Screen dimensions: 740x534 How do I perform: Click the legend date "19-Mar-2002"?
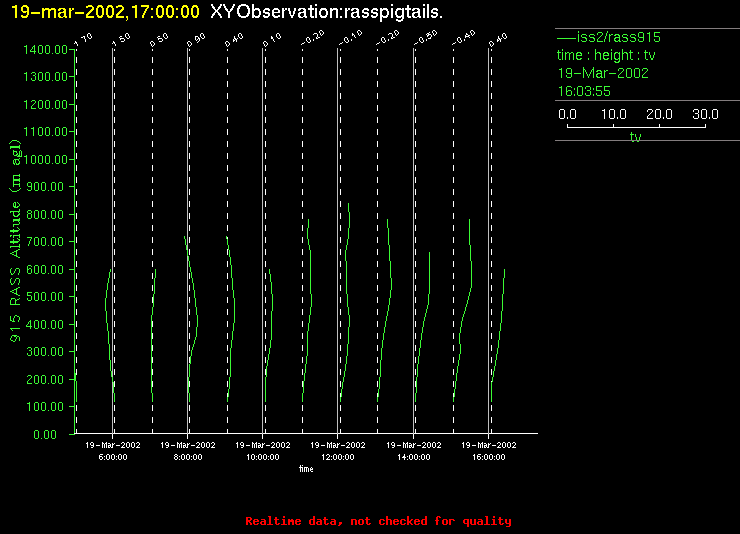tap(603, 73)
